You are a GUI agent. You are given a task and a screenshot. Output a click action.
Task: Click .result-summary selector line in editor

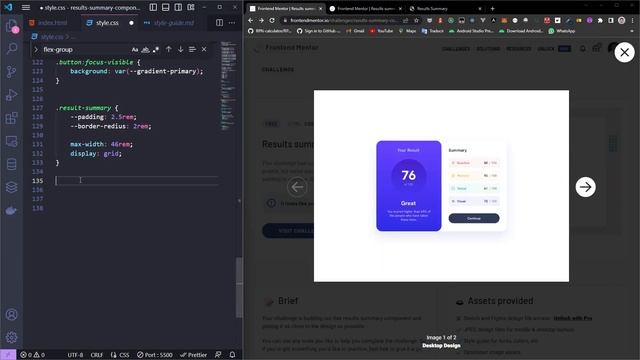[87, 108]
